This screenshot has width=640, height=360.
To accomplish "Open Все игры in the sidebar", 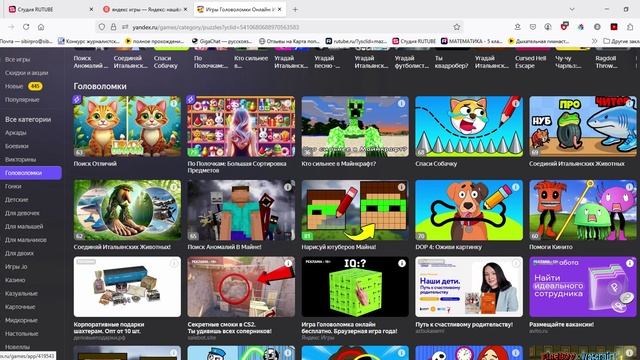I will [18, 59].
